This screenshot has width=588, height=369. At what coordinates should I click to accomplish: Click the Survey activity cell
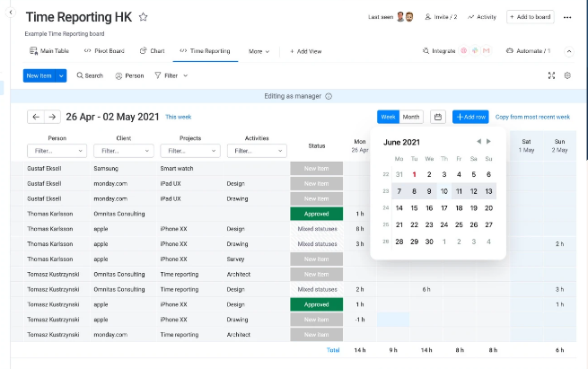pos(257,259)
